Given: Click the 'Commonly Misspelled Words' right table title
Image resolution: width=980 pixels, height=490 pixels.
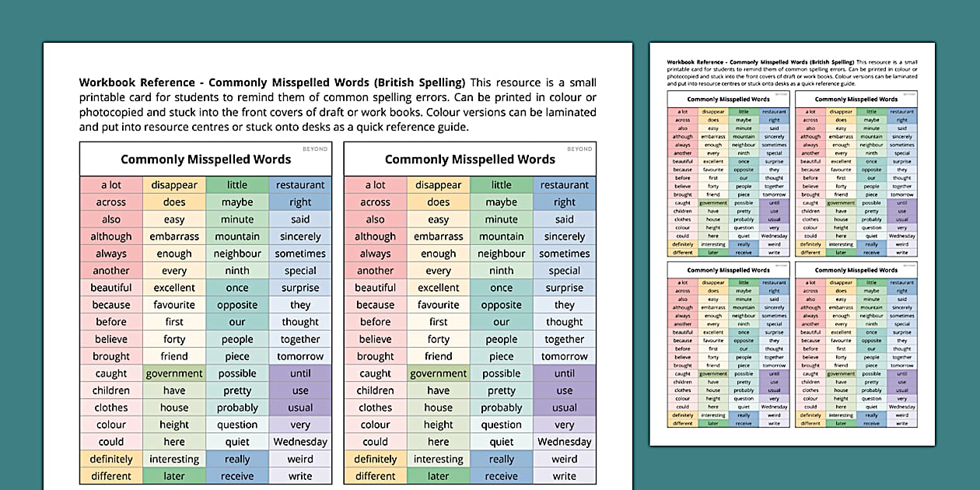Looking at the screenshot, I should point(469,159).
